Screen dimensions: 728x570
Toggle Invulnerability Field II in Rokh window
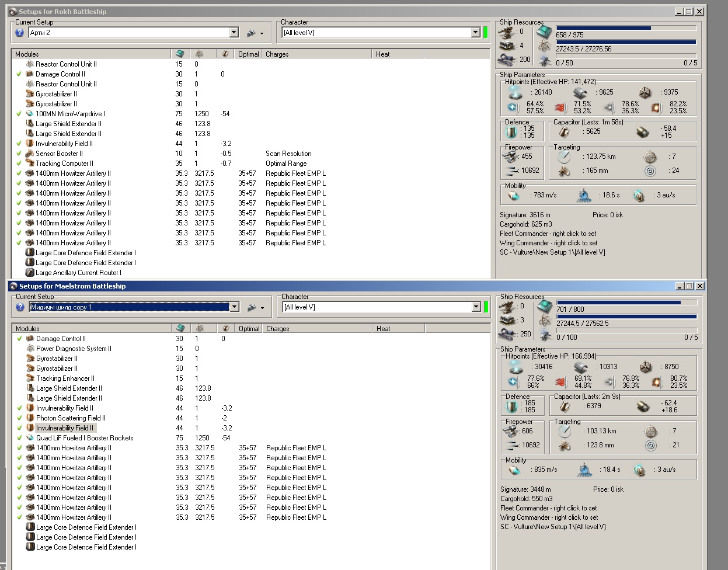coord(19,144)
